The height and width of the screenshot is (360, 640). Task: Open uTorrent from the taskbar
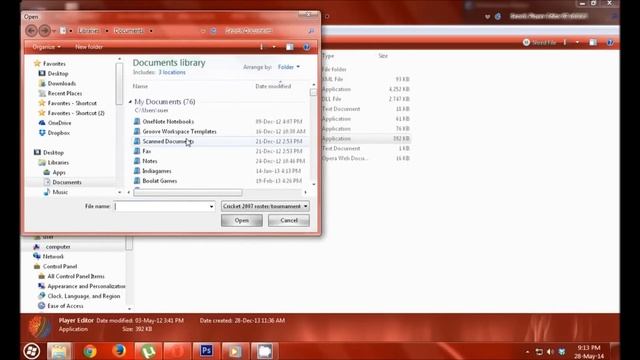click(x=148, y=351)
